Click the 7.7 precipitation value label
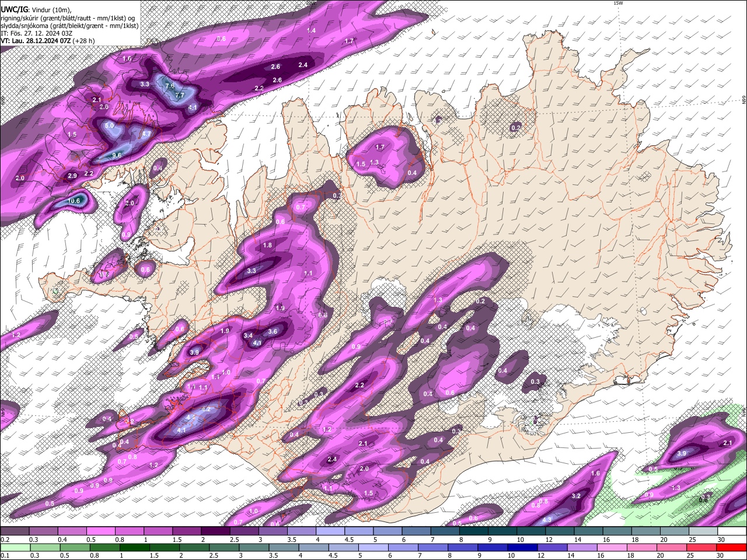The width and height of the screenshot is (747, 560). click(x=180, y=95)
